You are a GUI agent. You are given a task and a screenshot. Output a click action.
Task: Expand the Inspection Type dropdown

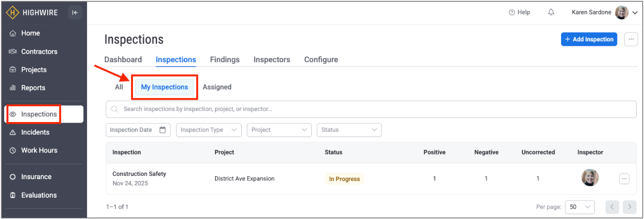[208, 130]
